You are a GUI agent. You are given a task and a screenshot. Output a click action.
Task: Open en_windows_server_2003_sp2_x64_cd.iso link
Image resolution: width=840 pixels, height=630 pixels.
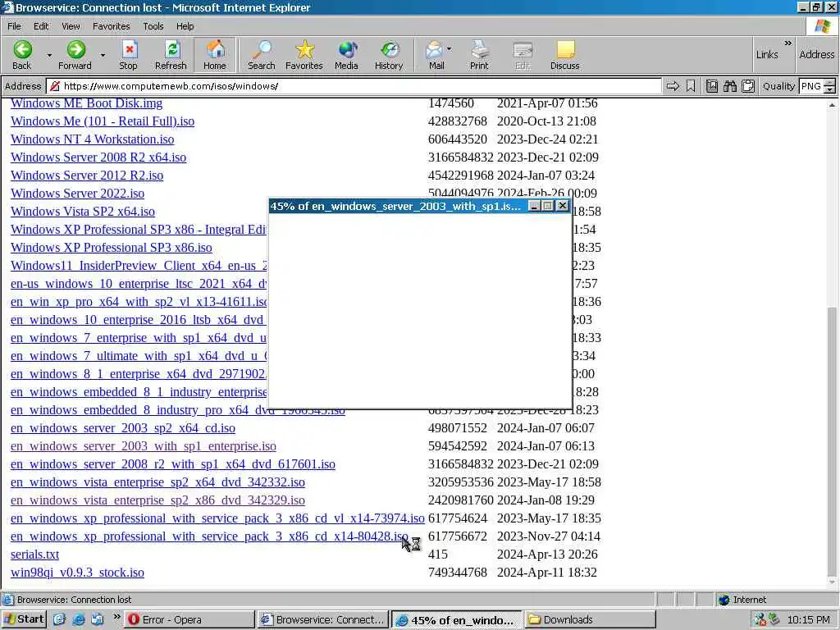123,428
